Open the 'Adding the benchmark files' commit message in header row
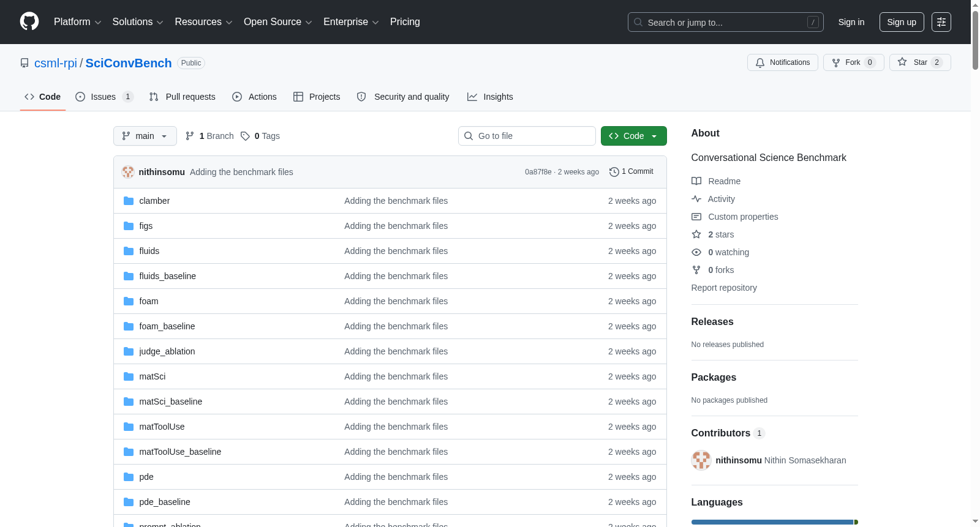 [241, 172]
